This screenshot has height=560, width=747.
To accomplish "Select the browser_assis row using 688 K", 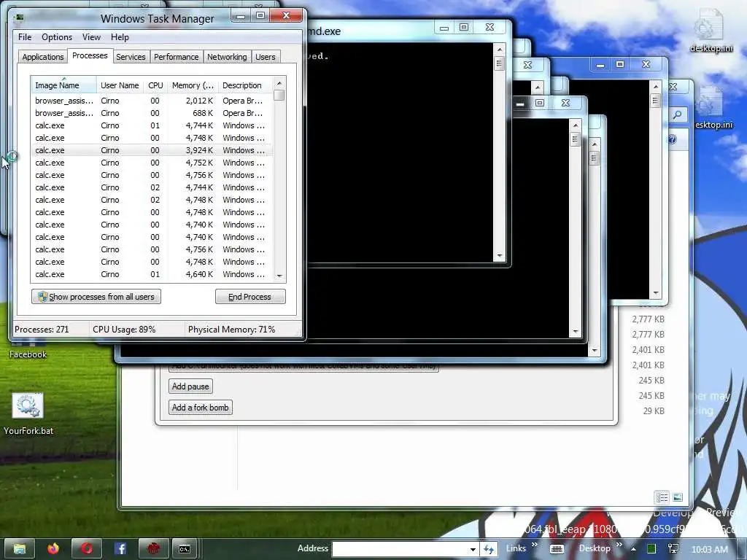I will pyautogui.click(x=152, y=113).
